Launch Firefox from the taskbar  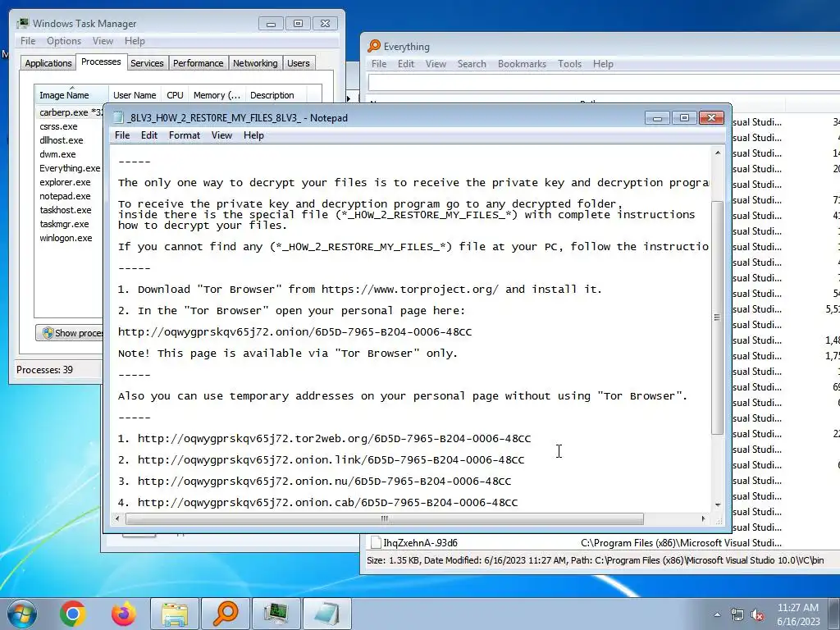point(123,614)
